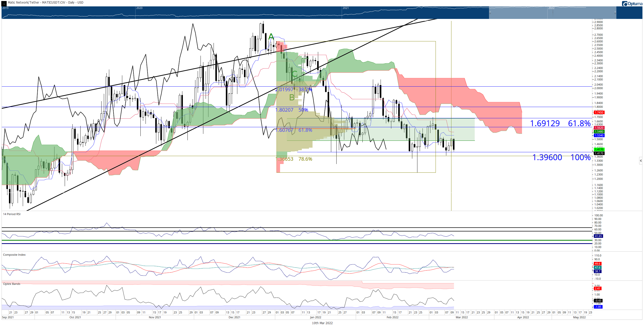Grab the right handle of the overview range
Image resolution: width=644 pixels, height=328 pixels.
[x=615, y=13]
